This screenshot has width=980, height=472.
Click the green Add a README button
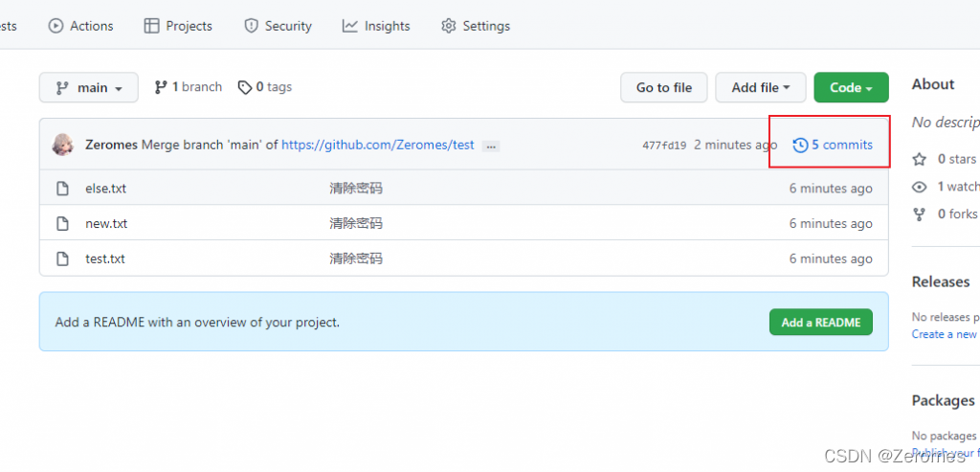coord(820,323)
